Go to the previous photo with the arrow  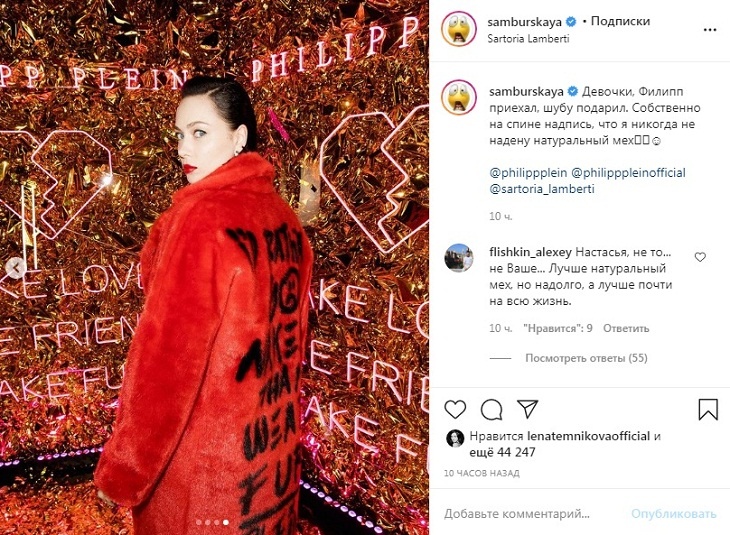(17, 268)
